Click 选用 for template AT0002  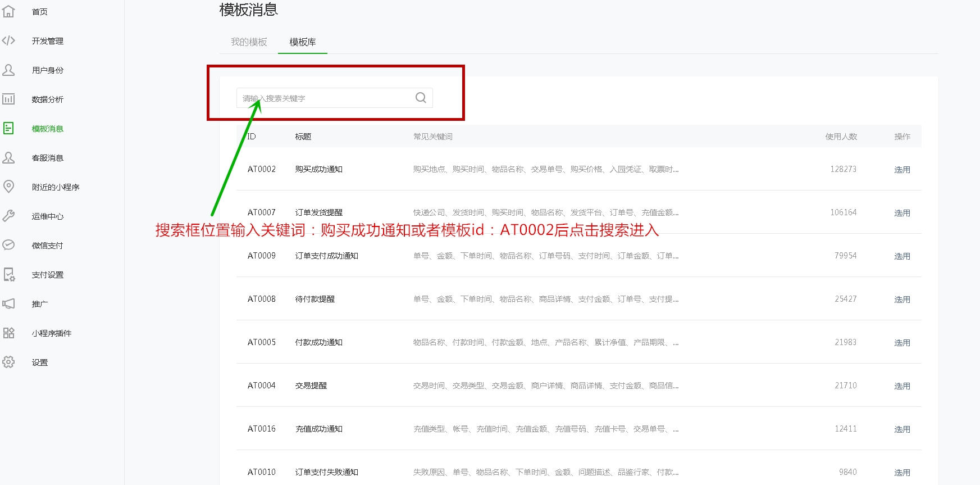point(902,170)
